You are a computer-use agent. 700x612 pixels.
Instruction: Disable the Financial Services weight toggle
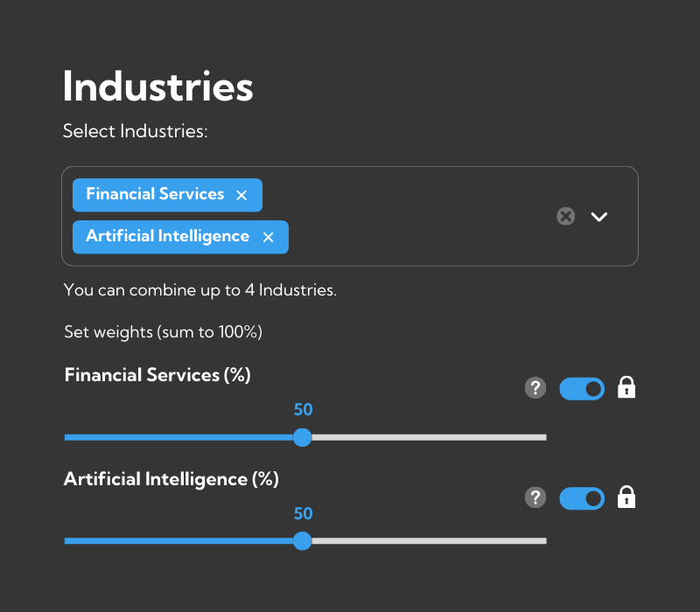(x=581, y=388)
